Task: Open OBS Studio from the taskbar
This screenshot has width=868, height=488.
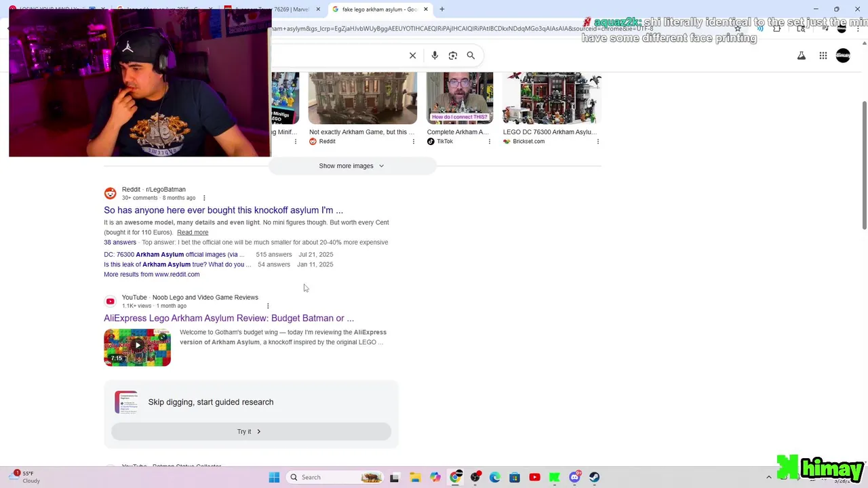Action: tap(475, 477)
